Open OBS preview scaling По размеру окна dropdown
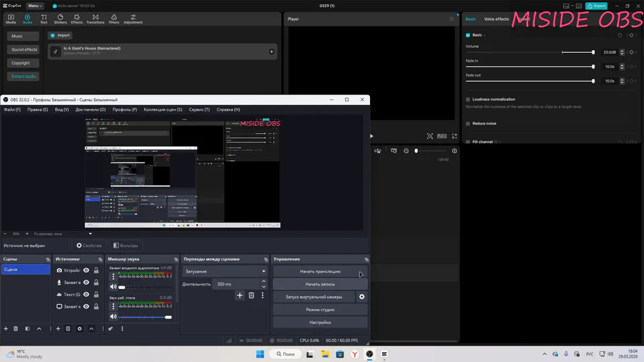Viewport: 644px width, 362px height. click(x=62, y=234)
